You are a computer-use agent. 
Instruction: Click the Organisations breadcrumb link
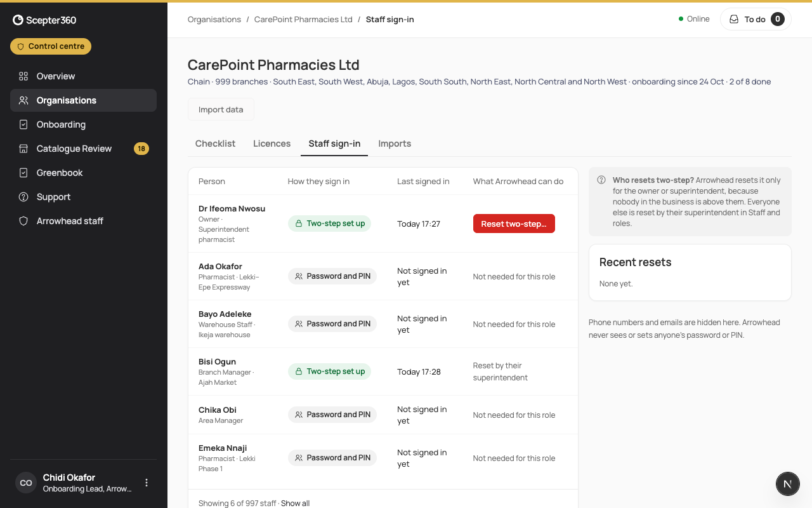[214, 19]
